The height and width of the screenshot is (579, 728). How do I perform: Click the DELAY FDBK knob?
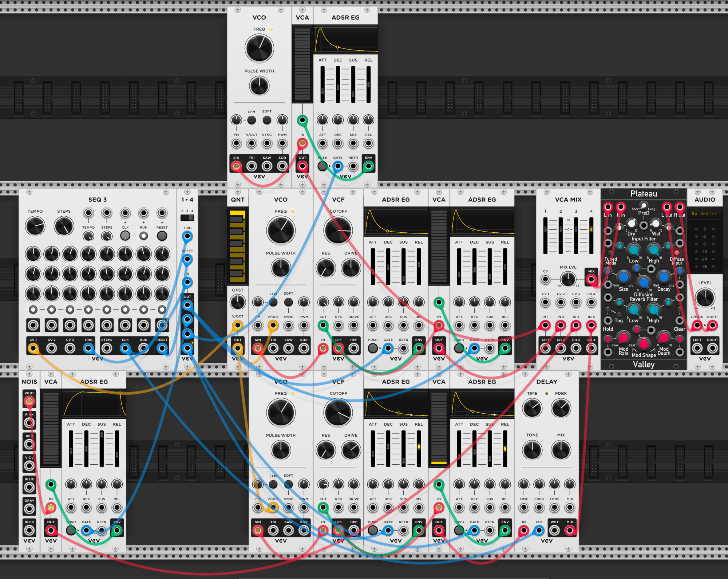[x=561, y=408]
